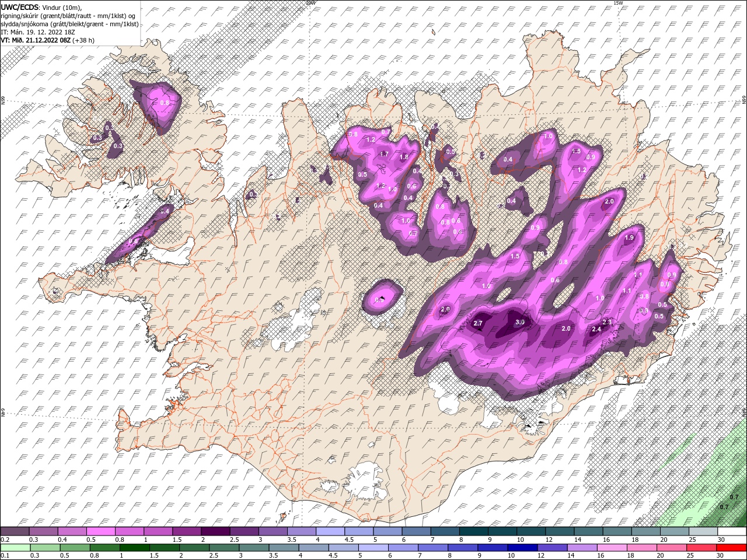Select the 2.7 snowfall value label
The image size is (747, 560).
pos(478,323)
